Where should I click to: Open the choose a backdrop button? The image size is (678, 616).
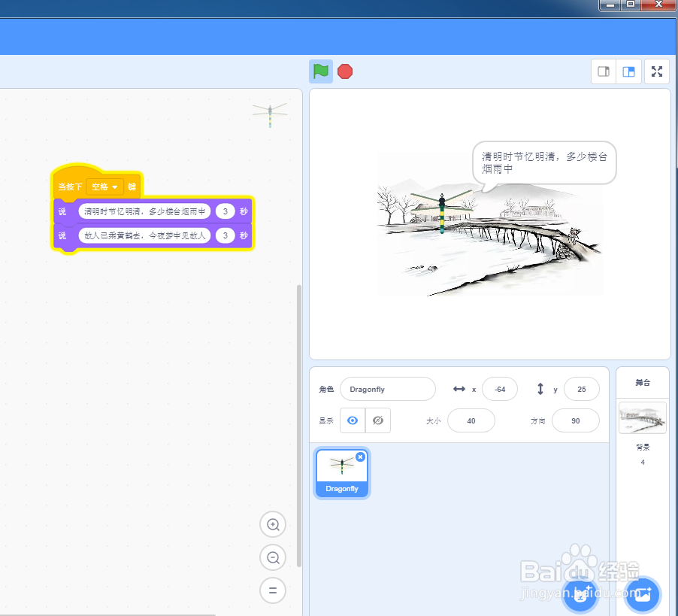[643, 595]
